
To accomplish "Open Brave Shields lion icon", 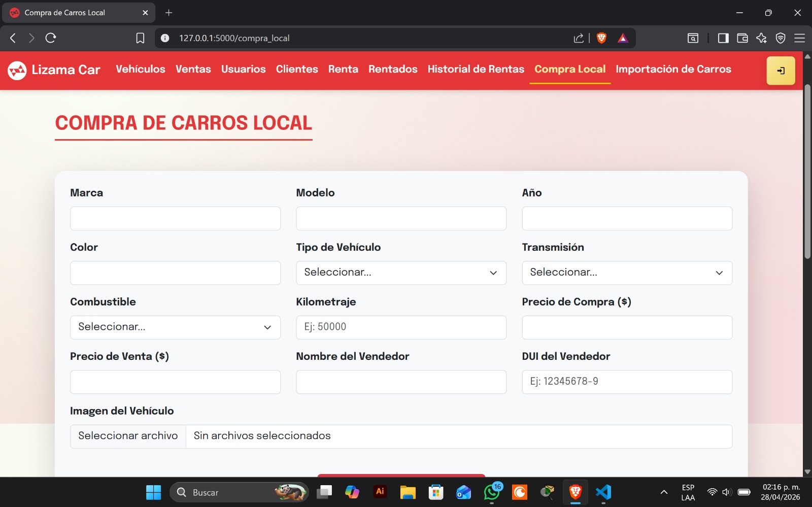I will coord(602,38).
